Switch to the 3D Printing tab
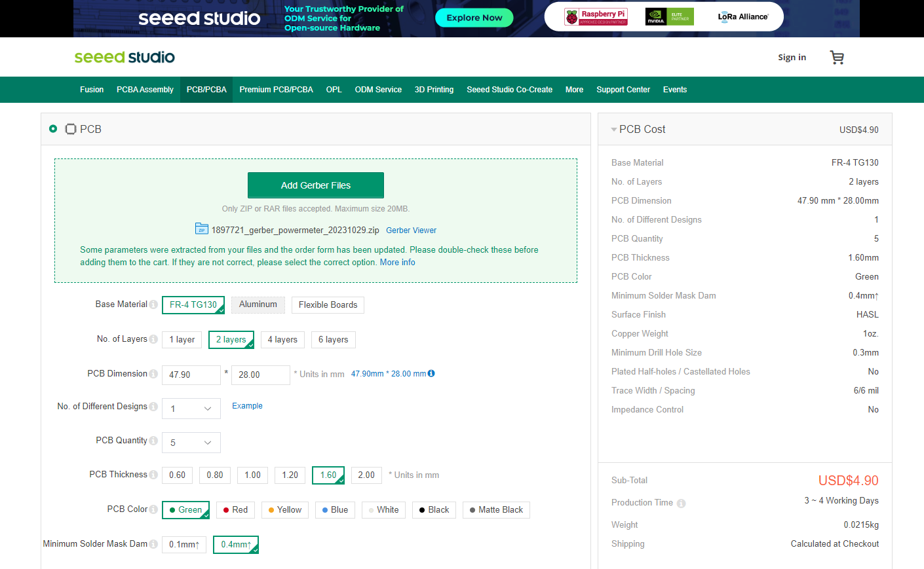This screenshot has width=924, height=569. 434,90
